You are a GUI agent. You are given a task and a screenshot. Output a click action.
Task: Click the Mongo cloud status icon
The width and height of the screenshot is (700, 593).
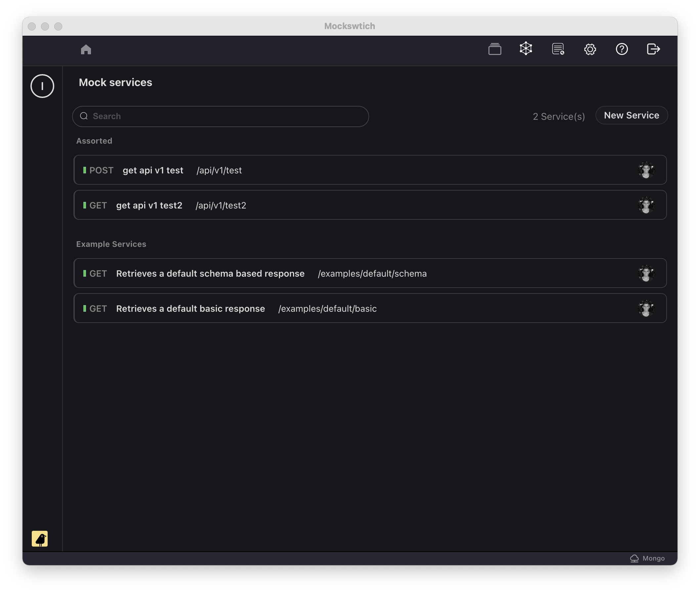click(634, 558)
